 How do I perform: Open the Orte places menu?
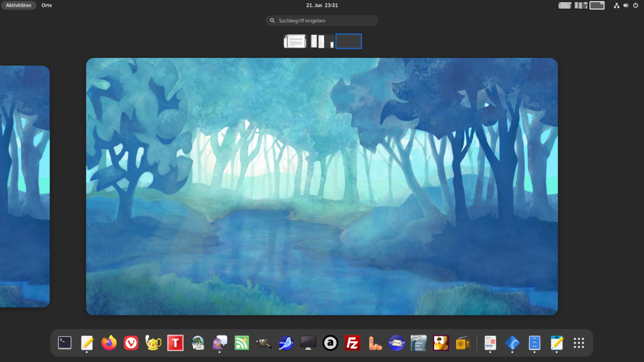click(x=47, y=5)
